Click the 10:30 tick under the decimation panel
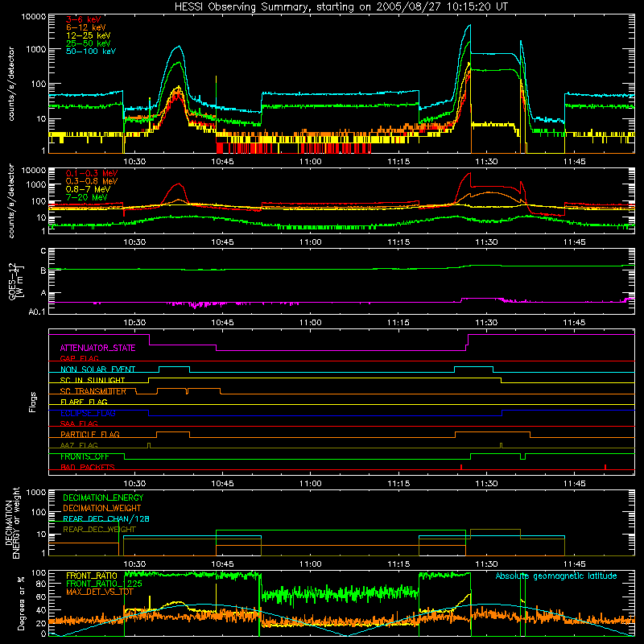644x644 pixels. tap(134, 563)
